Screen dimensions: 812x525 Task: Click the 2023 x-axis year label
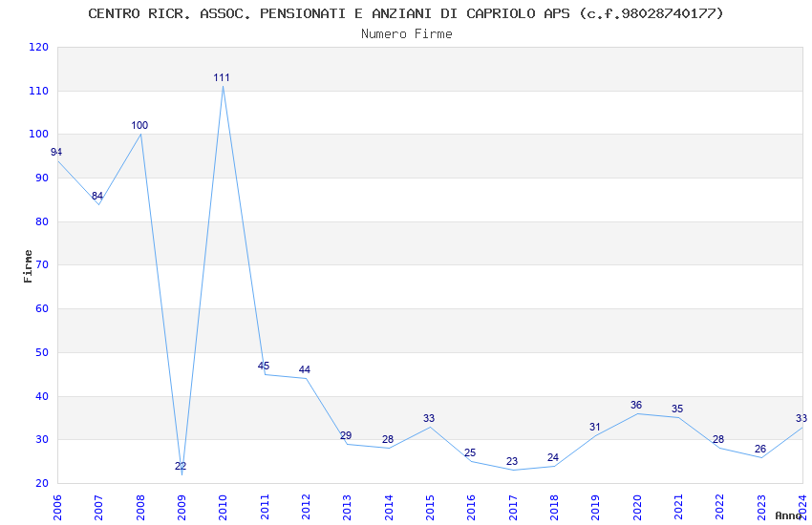tap(761, 507)
